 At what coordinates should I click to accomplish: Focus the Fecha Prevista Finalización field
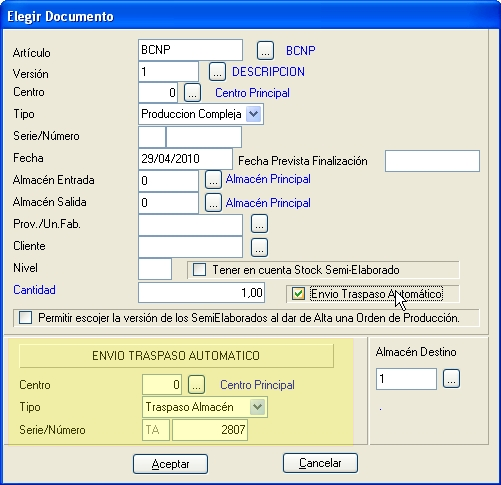pos(432,161)
